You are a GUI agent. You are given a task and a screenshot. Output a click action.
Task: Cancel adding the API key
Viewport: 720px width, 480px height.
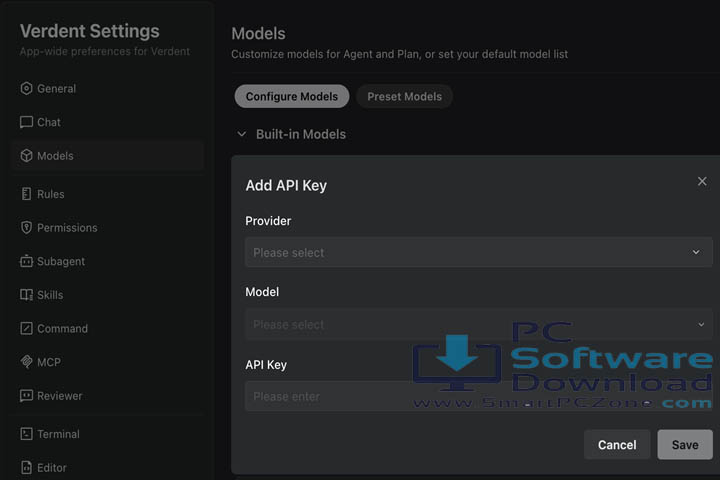617,445
